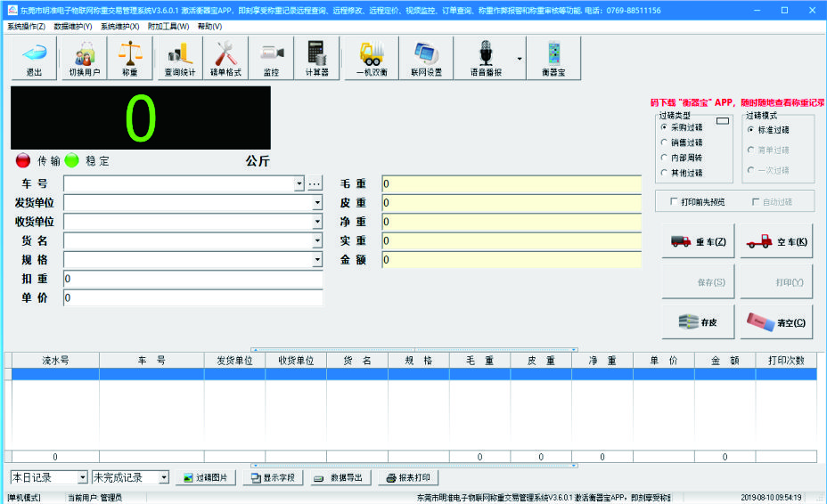
Task: Select 其他过磅 radio option
Action: 682,173
